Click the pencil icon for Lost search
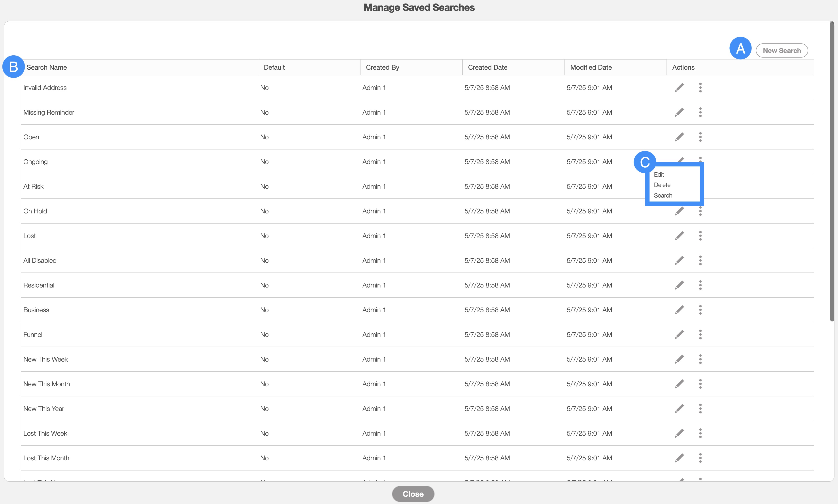Screen dimensions: 838x504 [x=679, y=236]
